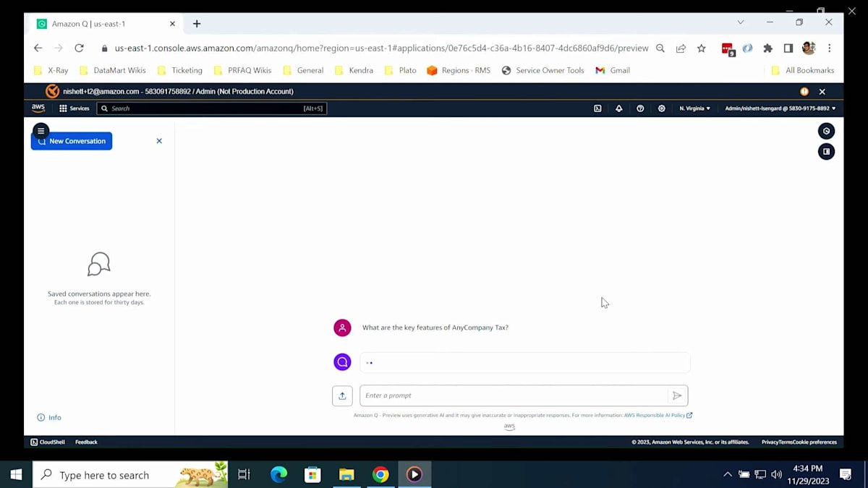868x488 pixels.
Task: Open the notifications bell
Action: click(x=618, y=108)
